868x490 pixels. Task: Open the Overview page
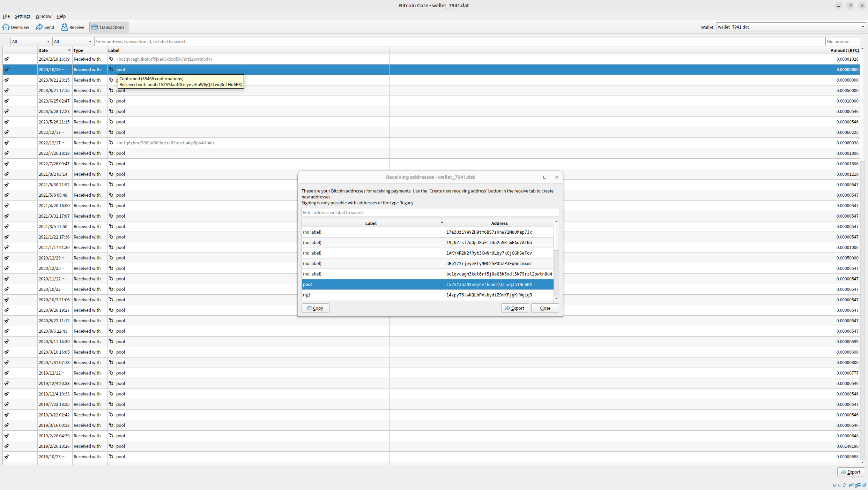pyautogui.click(x=16, y=27)
